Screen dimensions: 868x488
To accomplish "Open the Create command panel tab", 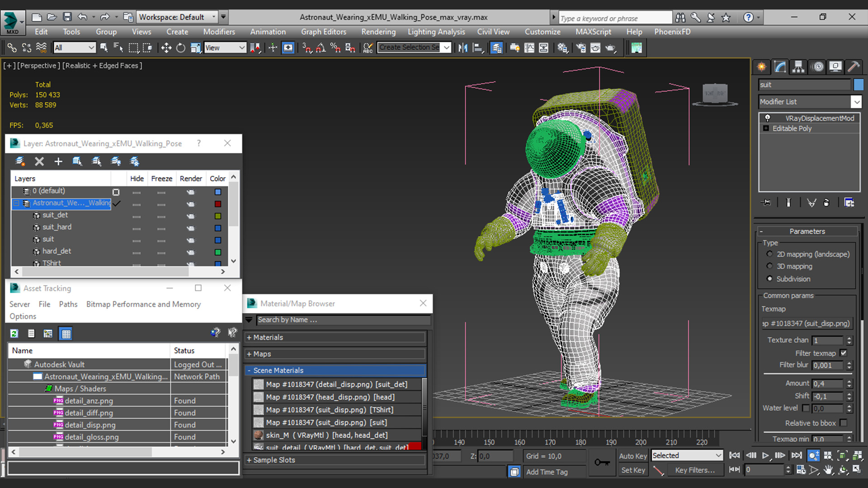I will click(762, 67).
